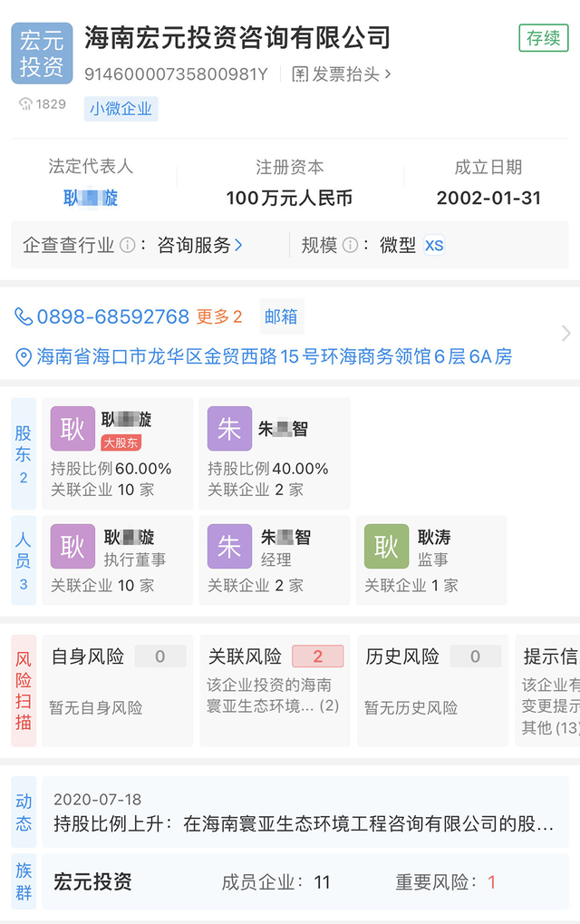Tap the phone icon next to 0898-68592768
The height and width of the screenshot is (924, 580).
coord(23,317)
